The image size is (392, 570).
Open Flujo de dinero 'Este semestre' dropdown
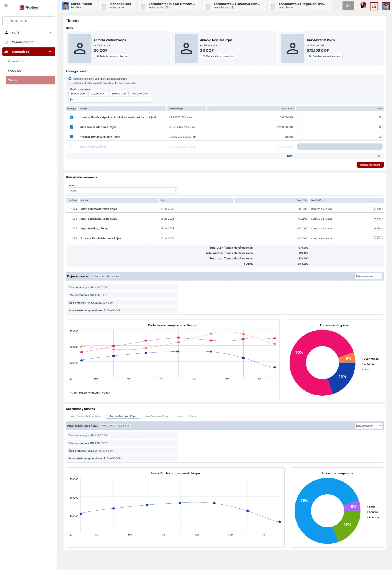point(368,276)
